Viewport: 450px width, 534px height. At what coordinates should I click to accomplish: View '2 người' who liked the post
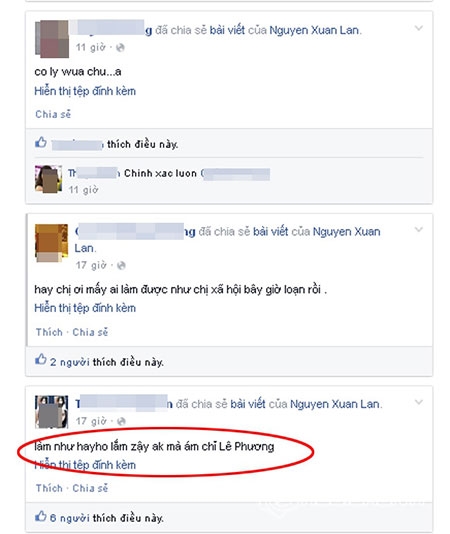click(x=70, y=362)
